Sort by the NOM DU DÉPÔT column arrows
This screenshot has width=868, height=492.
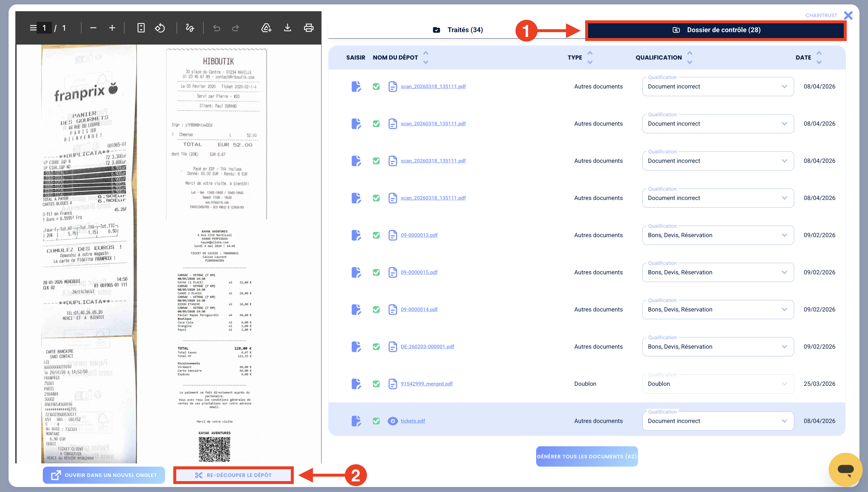pos(426,58)
